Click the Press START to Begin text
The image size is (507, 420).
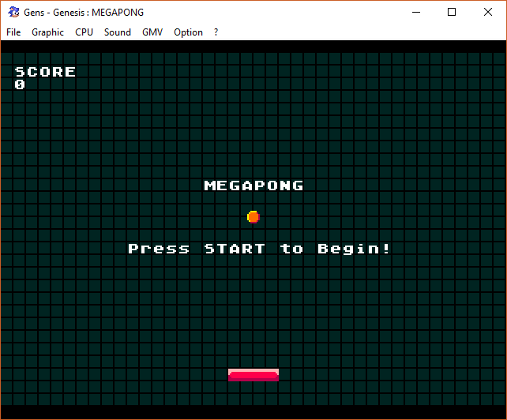259,249
